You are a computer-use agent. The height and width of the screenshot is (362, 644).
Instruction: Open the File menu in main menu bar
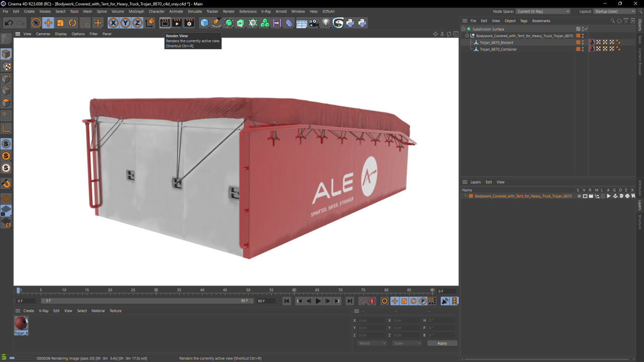point(5,11)
